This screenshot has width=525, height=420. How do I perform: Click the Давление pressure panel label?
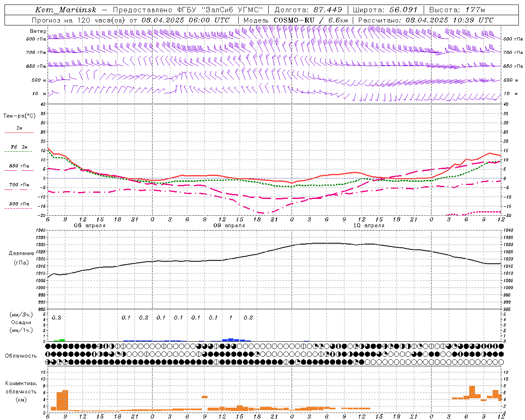pyautogui.click(x=21, y=253)
